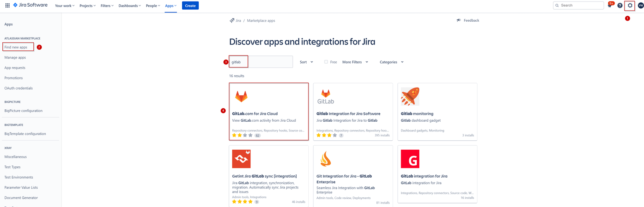Viewport: 644px width, 207px height.
Task: Open Test Environments in sidebar
Action: 19,177
